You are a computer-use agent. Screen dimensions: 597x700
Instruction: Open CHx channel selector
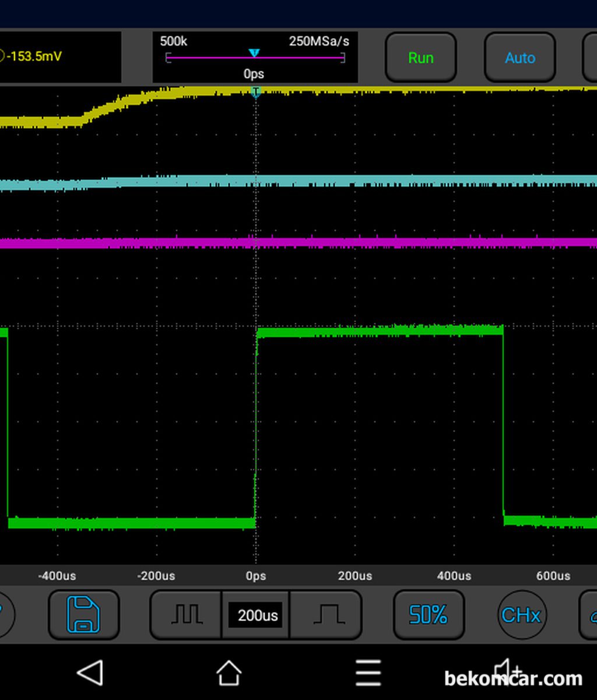pos(521,615)
